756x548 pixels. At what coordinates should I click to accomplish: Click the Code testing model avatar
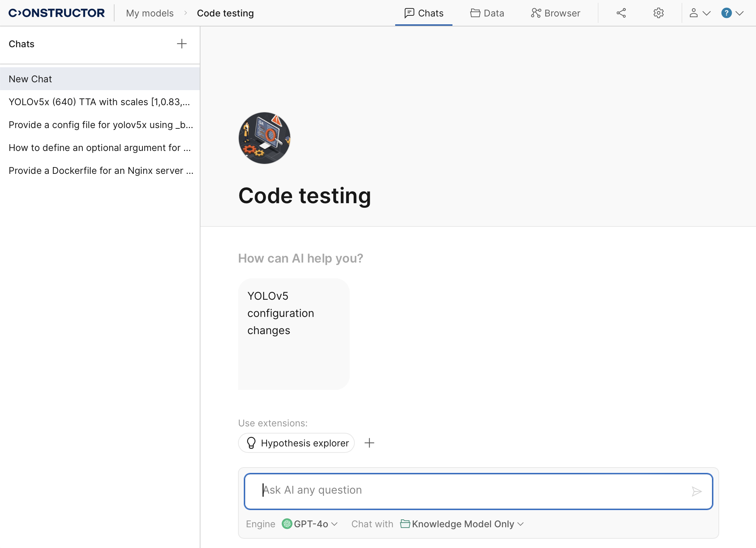pyautogui.click(x=265, y=138)
